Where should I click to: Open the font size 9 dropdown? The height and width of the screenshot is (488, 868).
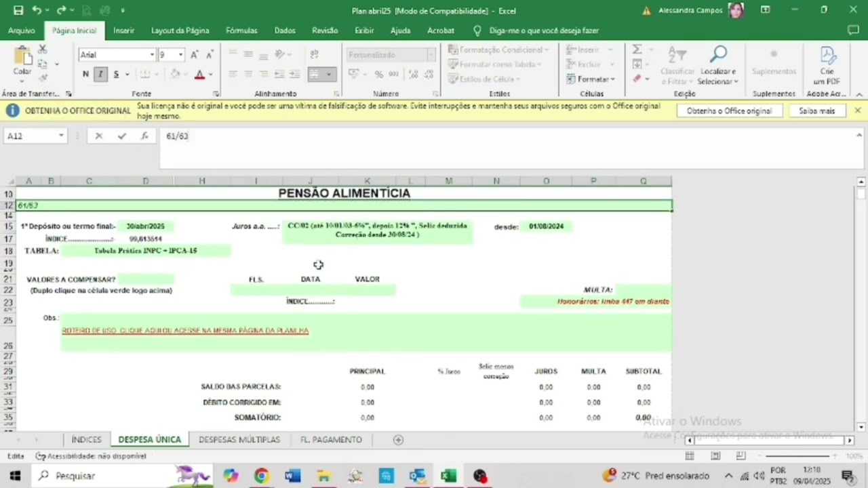180,54
